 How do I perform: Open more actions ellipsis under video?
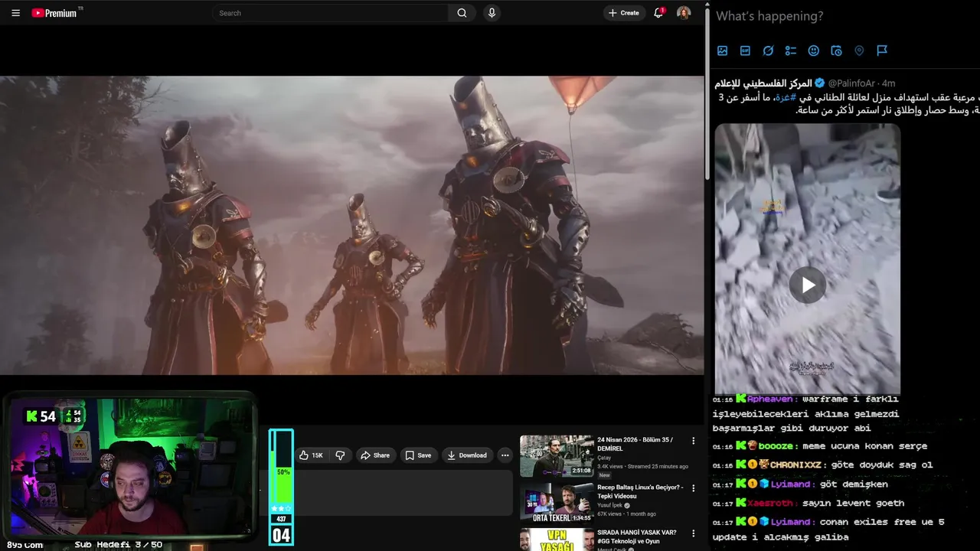(x=505, y=455)
